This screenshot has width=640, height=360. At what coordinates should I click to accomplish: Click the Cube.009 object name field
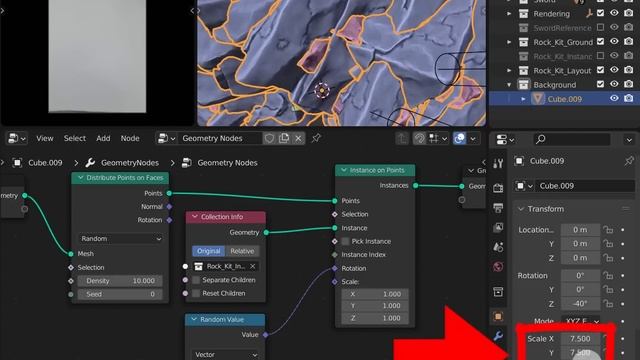(x=584, y=186)
